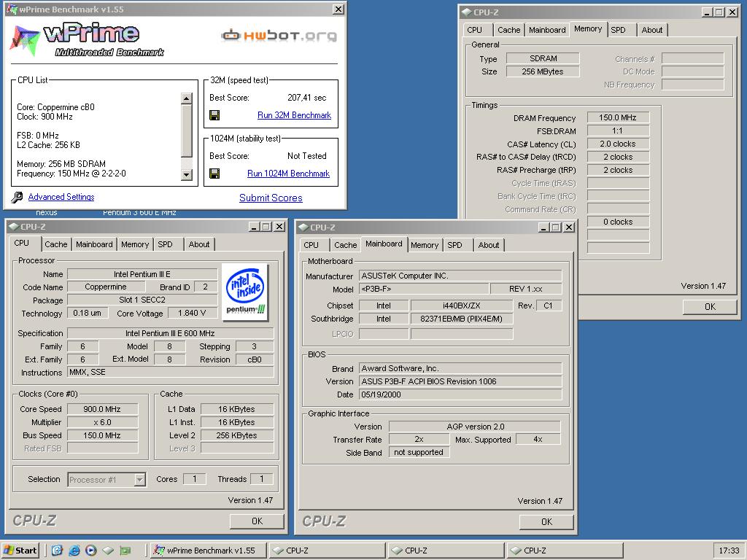Open About tab in the CPU window
The height and width of the screenshot is (560, 747).
(x=198, y=244)
